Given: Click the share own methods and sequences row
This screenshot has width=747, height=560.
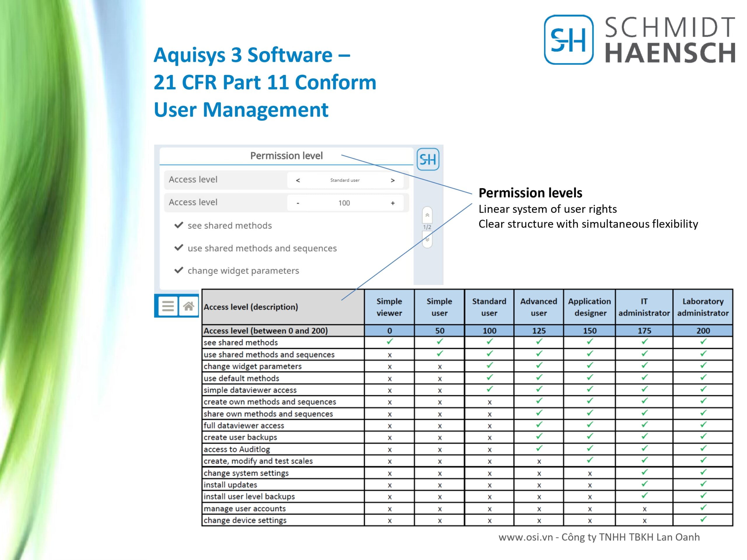Looking at the screenshot, I should (467, 414).
